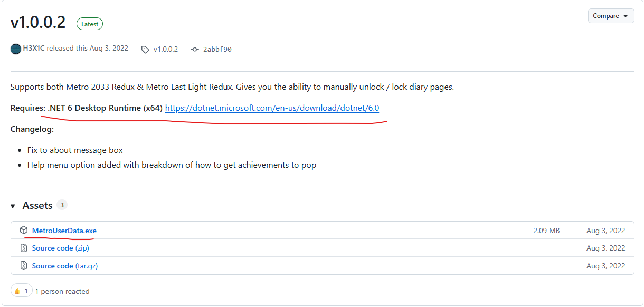The image size is (644, 307).
Task: Click the commit icon next to 2abbf90
Action: point(195,50)
